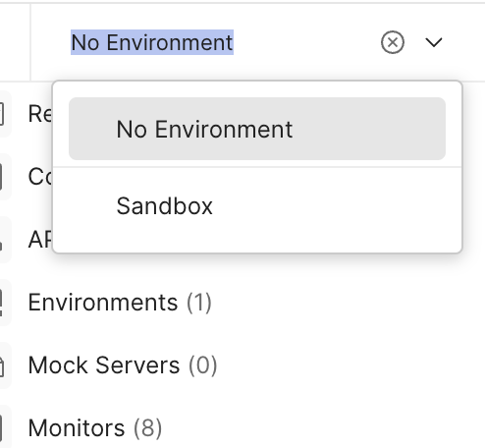Screen dimensions: 485x448
Task: Open the Mock Servers (0) item
Action: pos(123,365)
